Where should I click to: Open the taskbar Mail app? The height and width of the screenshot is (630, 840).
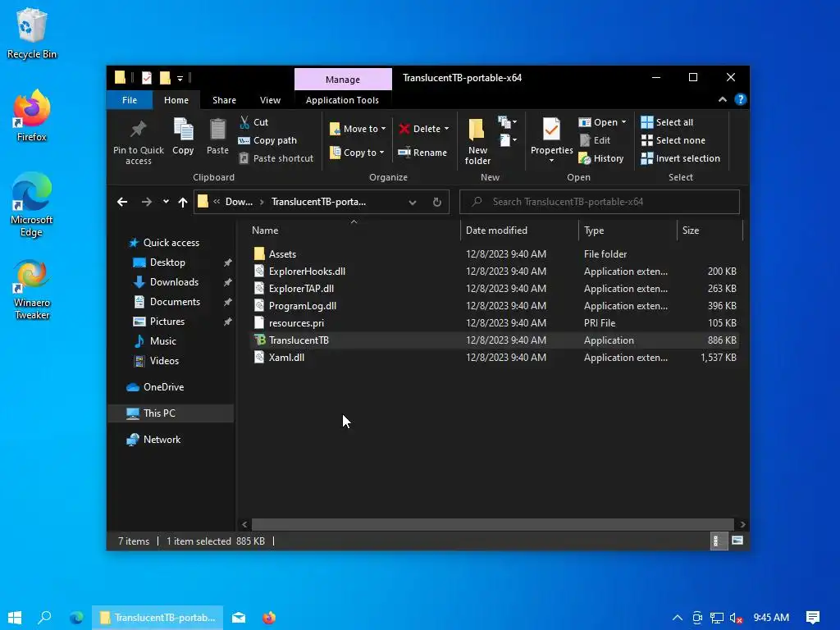click(239, 618)
